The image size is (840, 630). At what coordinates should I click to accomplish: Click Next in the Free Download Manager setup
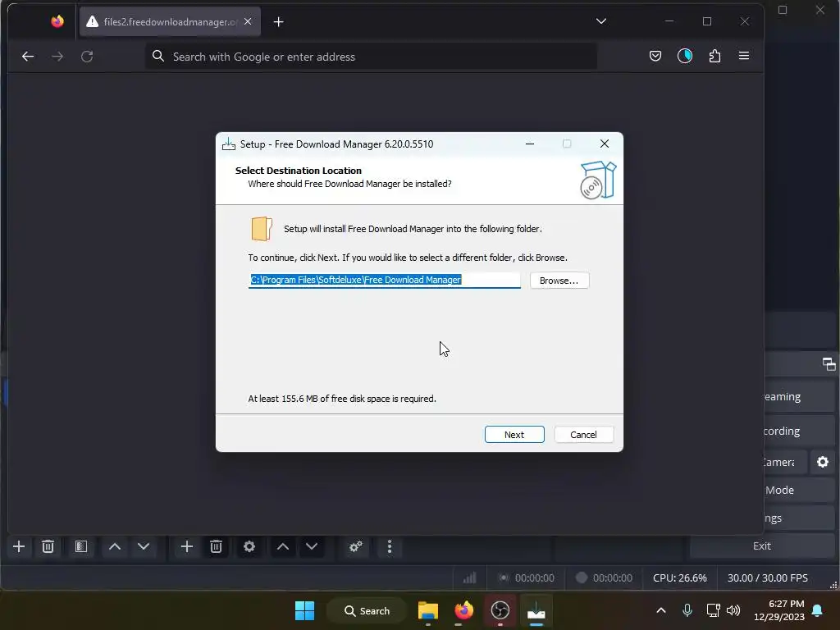(514, 435)
